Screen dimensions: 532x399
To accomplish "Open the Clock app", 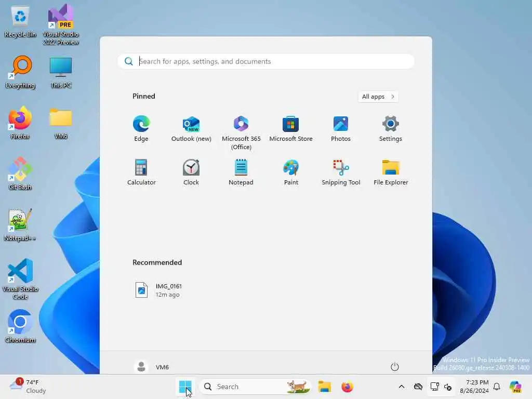I will tap(191, 172).
